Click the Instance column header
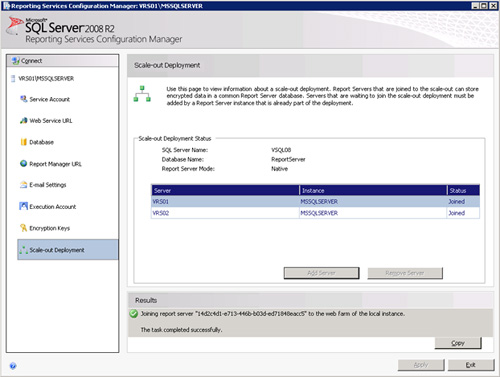 pyautogui.click(x=373, y=190)
